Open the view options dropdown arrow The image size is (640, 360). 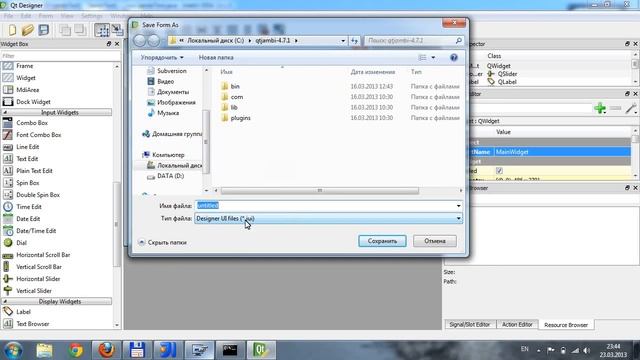(433, 58)
